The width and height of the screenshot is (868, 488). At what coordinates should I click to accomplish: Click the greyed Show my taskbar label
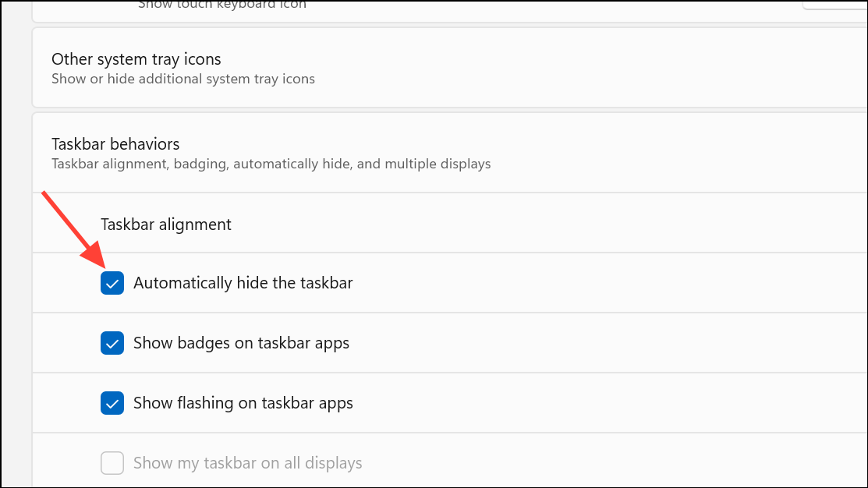click(247, 463)
